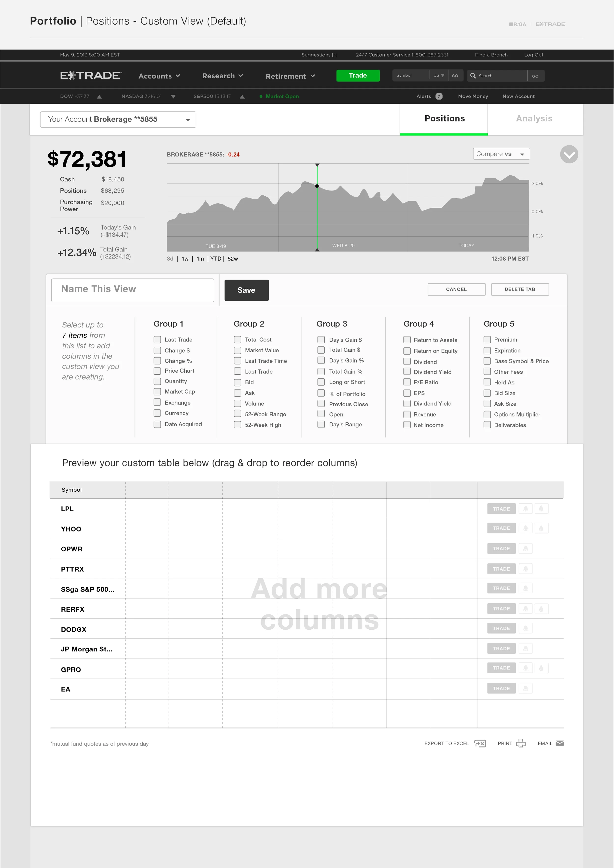614x868 pixels.
Task: Expand the Accounts menu
Action: click(x=159, y=76)
